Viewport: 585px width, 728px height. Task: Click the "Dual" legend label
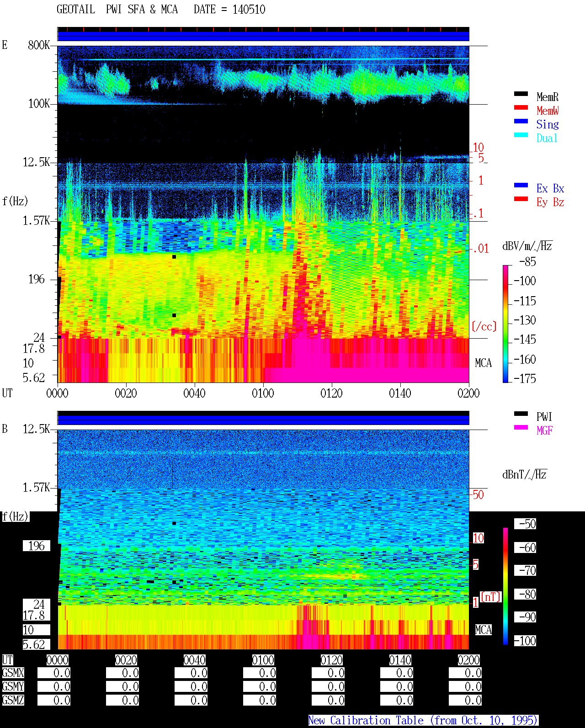pyautogui.click(x=548, y=138)
